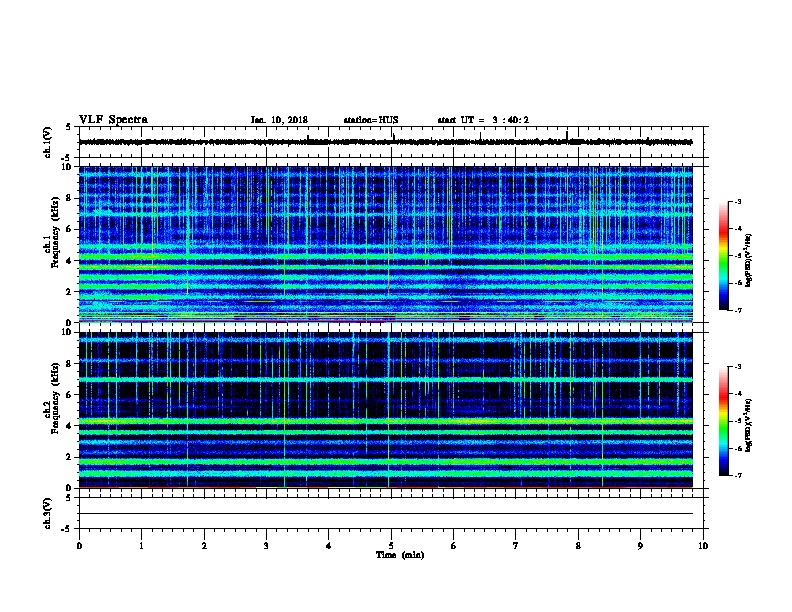Viewport: 792px width, 612px height.
Task: Click the "start UT = 3 : 40: 2" text
Action: (x=483, y=120)
